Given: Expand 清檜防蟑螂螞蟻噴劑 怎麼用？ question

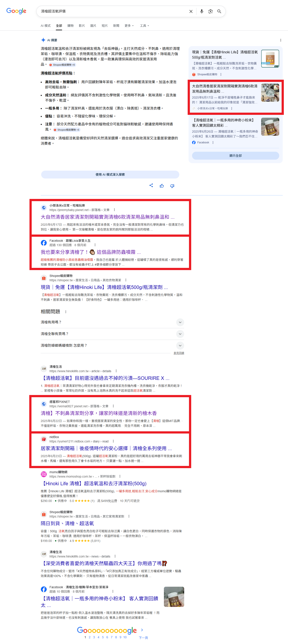Looking at the screenshot, I should click(180, 346).
